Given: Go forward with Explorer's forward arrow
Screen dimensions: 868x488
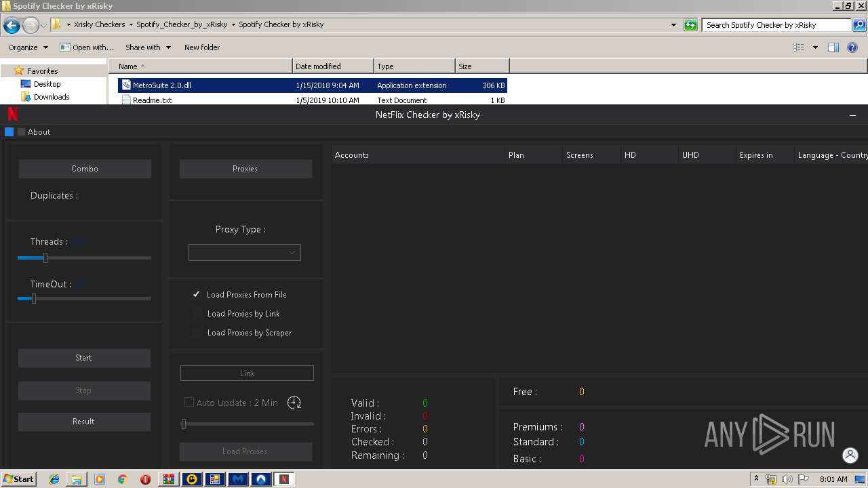Looking at the screenshot, I should pyautogui.click(x=31, y=26).
